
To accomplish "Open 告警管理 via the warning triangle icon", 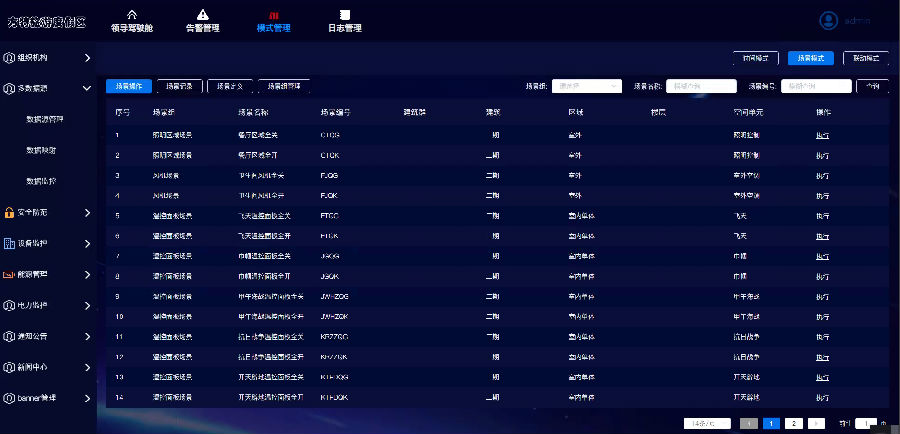I will pos(202,14).
